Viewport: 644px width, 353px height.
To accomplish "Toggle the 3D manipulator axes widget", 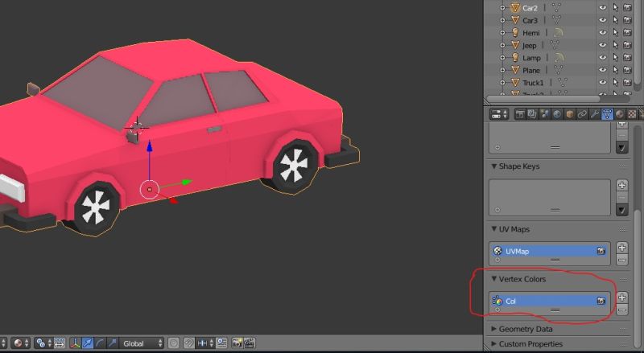I will click(x=75, y=343).
